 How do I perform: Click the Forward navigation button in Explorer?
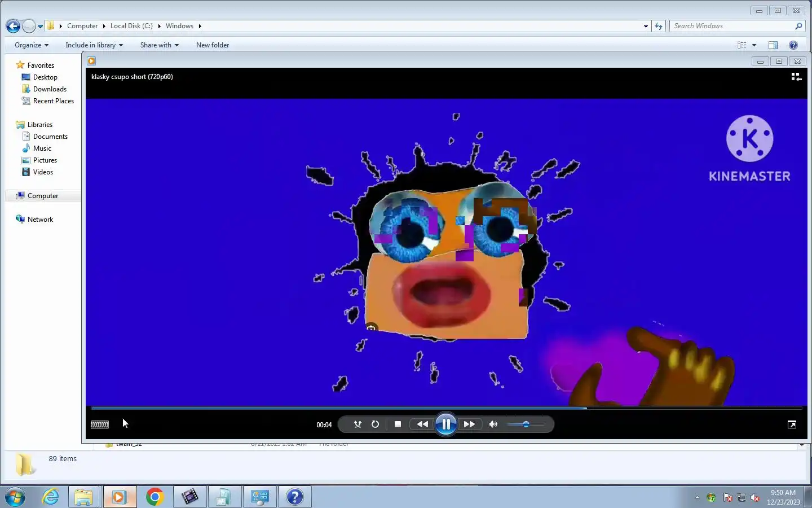click(29, 26)
